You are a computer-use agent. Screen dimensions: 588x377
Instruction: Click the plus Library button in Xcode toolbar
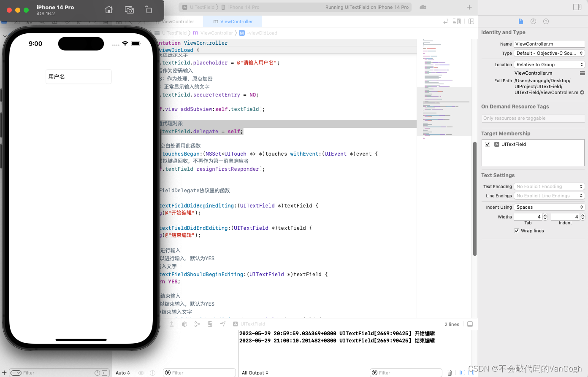[x=469, y=7]
